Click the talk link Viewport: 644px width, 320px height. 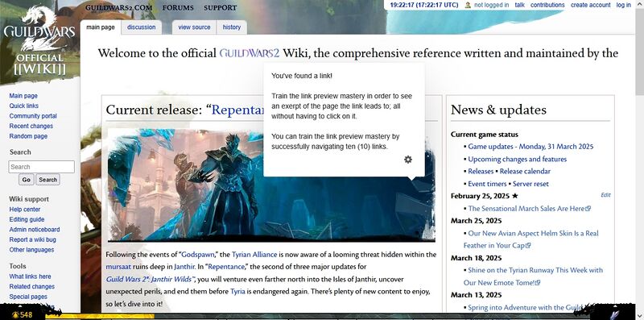(x=519, y=5)
